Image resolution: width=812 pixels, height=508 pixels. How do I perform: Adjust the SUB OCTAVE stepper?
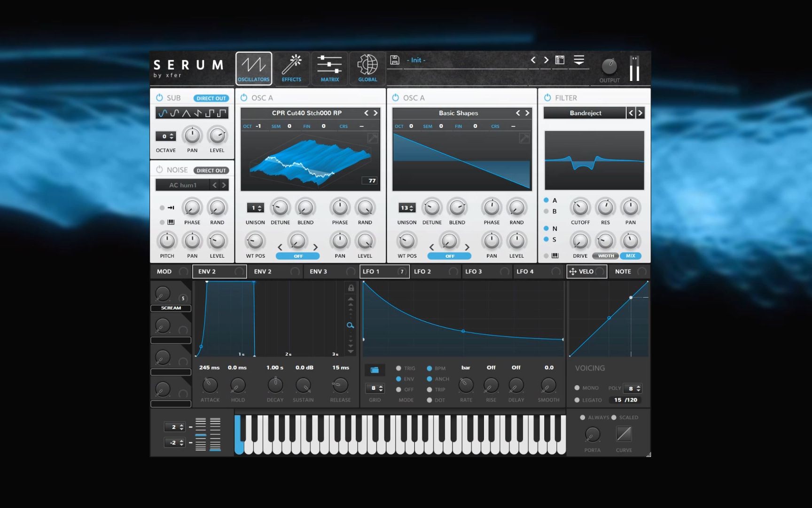165,136
